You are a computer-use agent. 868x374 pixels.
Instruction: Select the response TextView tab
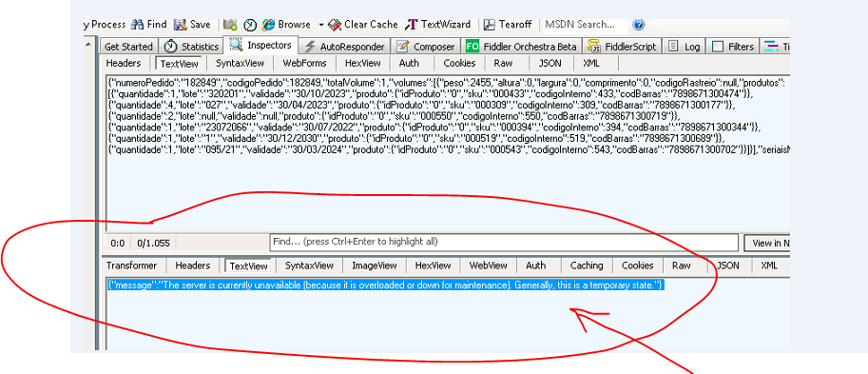coord(248,266)
